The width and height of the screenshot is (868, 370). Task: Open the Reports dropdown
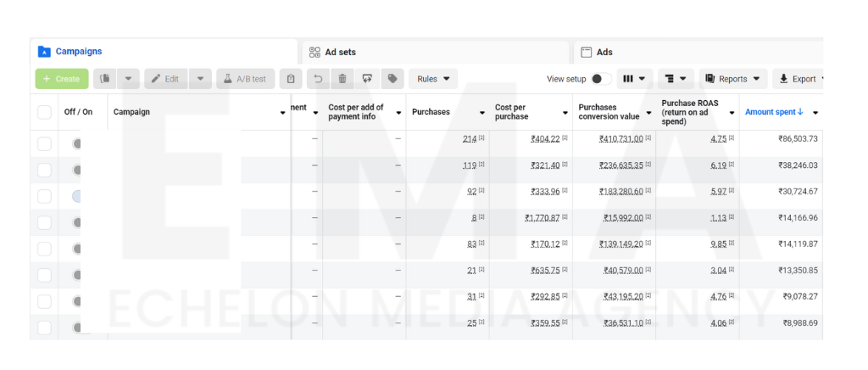pos(733,79)
